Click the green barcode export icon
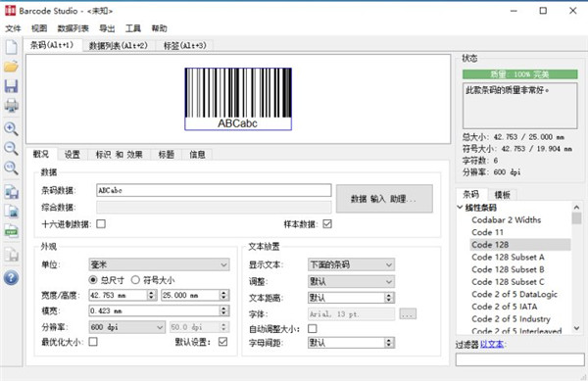588x381 pixels. [11, 231]
